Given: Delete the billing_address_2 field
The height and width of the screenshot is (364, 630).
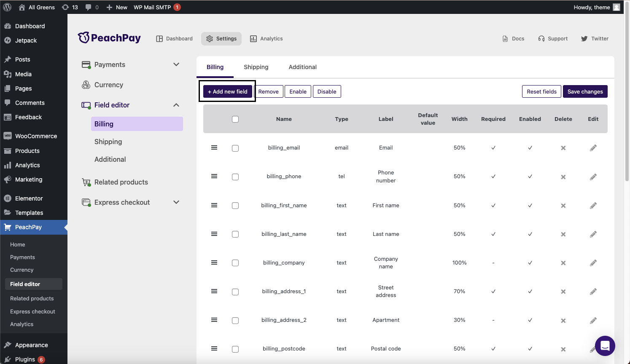Looking at the screenshot, I should pyautogui.click(x=563, y=321).
